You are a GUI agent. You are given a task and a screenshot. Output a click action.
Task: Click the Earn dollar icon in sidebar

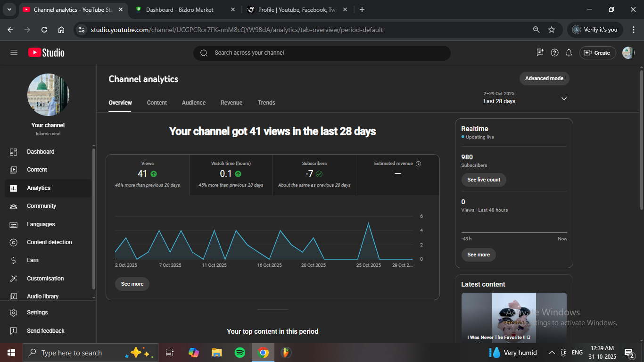click(14, 260)
